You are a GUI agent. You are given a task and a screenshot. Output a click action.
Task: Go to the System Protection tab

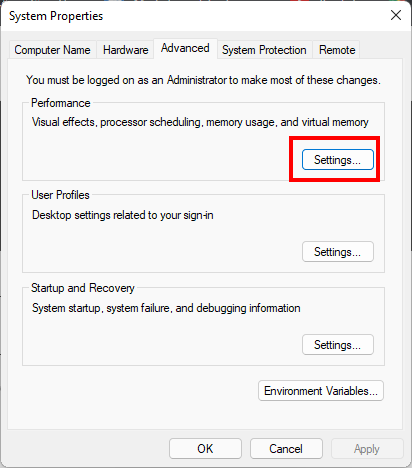pos(264,50)
